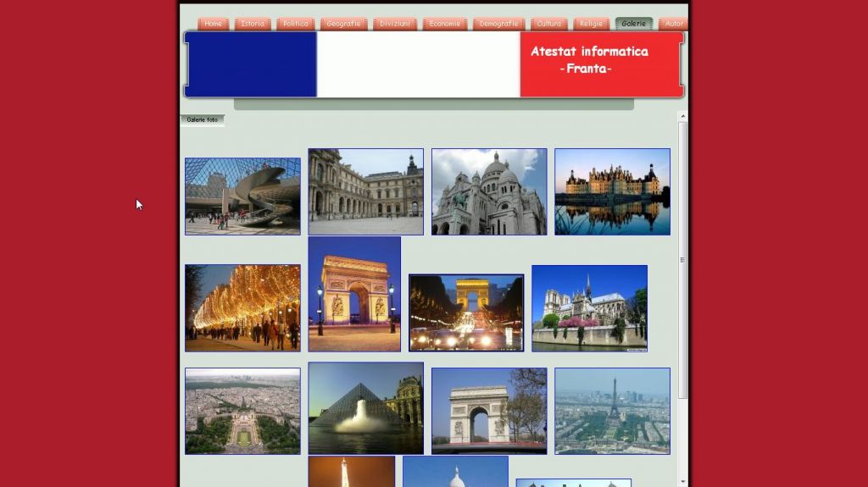
Task: Click the scrollbar down arrow
Action: (x=682, y=481)
